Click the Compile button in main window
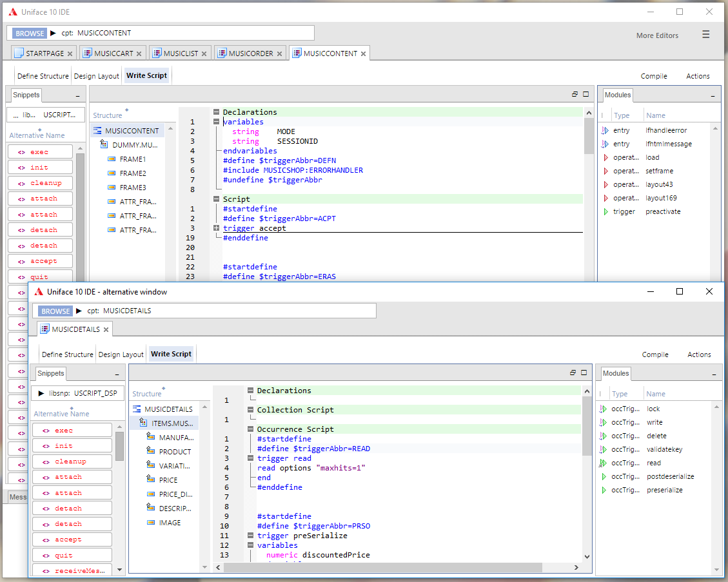 point(654,76)
